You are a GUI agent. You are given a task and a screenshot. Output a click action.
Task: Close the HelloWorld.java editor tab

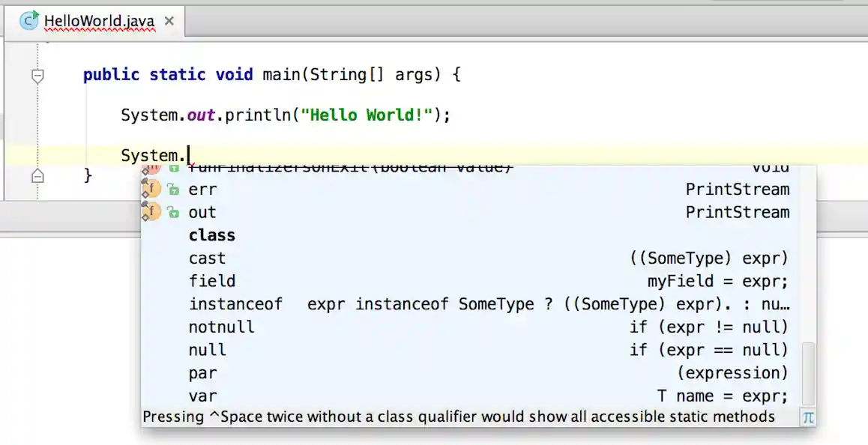(x=169, y=21)
